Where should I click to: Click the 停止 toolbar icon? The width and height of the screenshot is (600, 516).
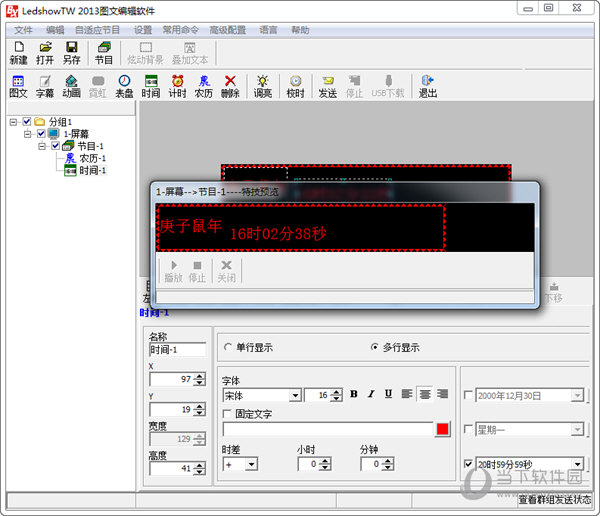(354, 87)
